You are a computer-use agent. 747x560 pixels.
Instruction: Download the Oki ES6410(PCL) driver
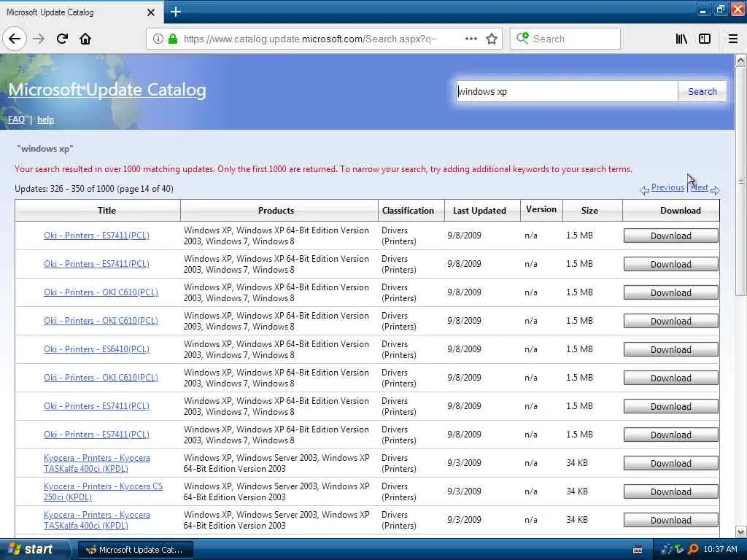(671, 349)
